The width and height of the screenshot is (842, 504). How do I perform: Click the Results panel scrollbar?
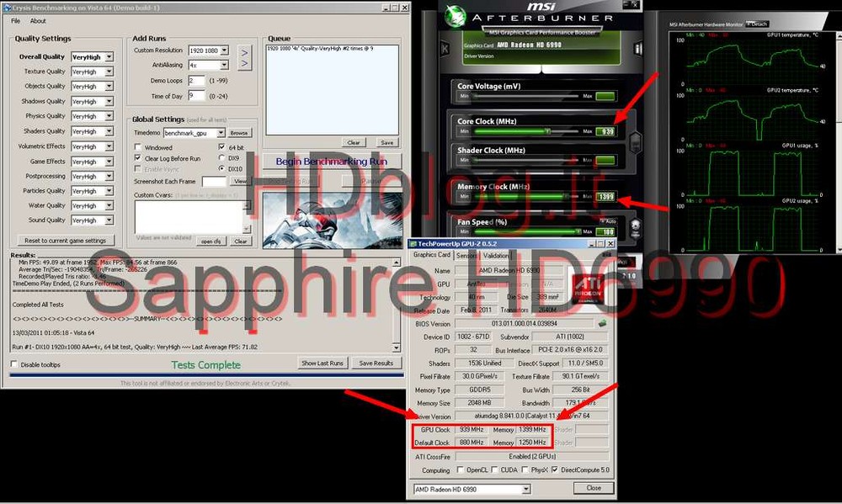pos(397,305)
